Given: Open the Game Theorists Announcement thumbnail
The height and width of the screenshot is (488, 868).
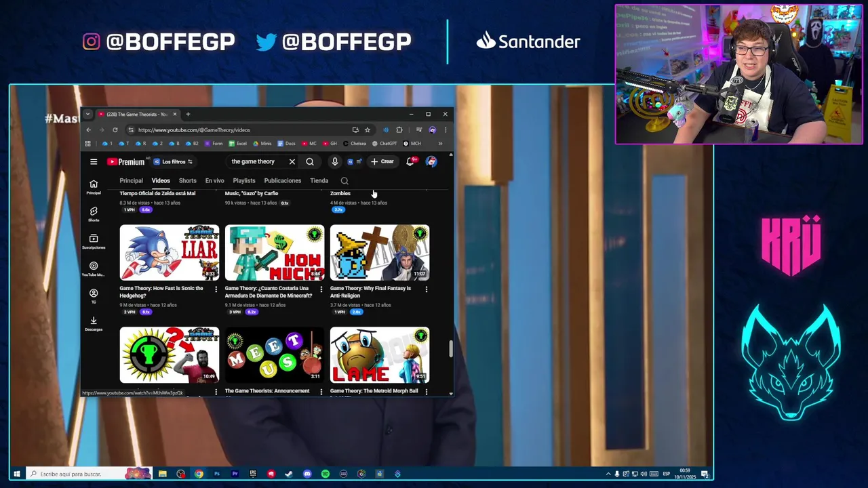Looking at the screenshot, I should point(275,355).
